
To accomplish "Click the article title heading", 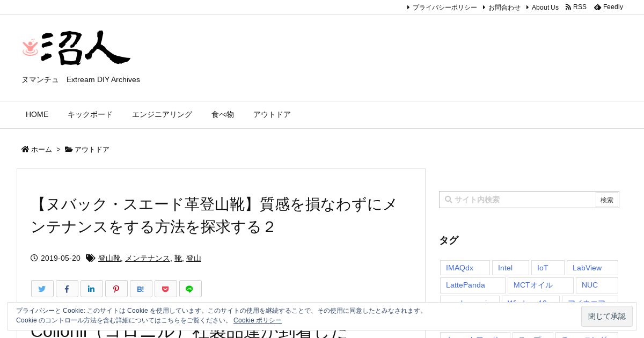I will pyautogui.click(x=215, y=215).
